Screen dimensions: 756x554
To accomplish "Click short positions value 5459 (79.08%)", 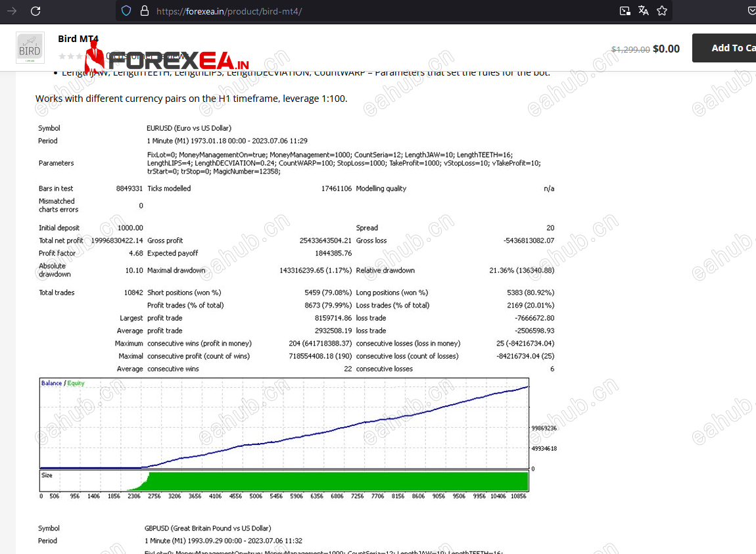I will point(328,292).
